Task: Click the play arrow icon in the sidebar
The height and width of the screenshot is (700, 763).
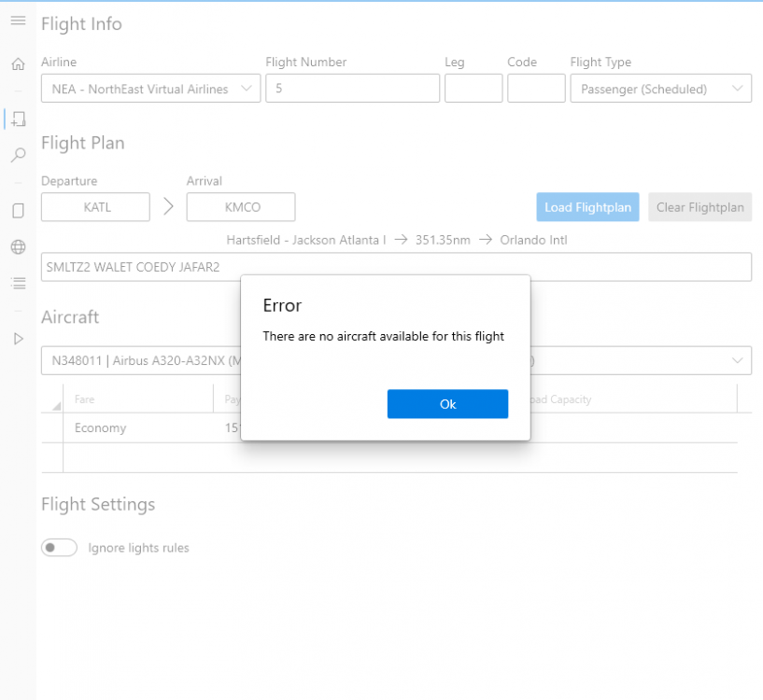Action: click(x=18, y=339)
